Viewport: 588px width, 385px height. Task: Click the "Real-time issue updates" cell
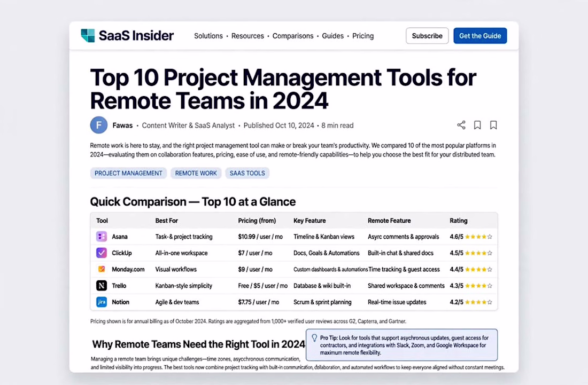(x=397, y=302)
